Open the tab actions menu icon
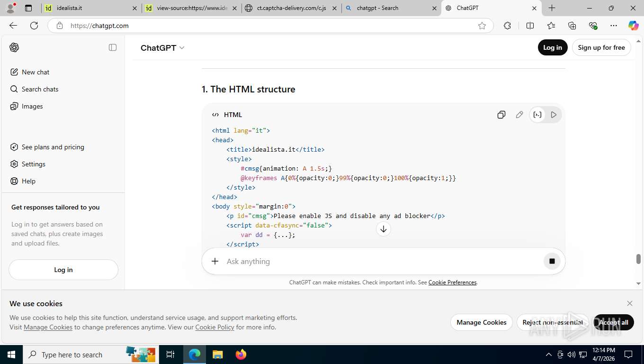This screenshot has width=644, height=364. tap(28, 8)
